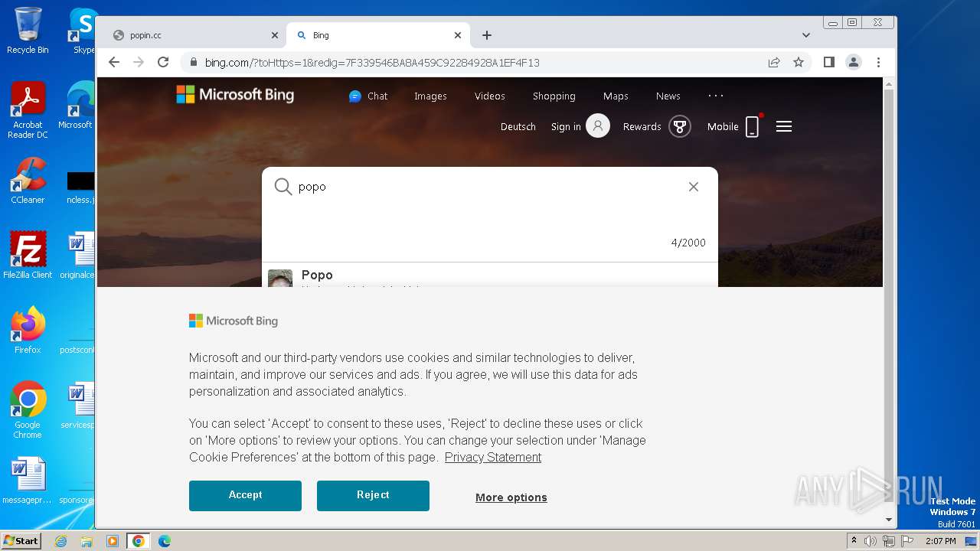Expand more Bing options ellipsis

(716, 96)
